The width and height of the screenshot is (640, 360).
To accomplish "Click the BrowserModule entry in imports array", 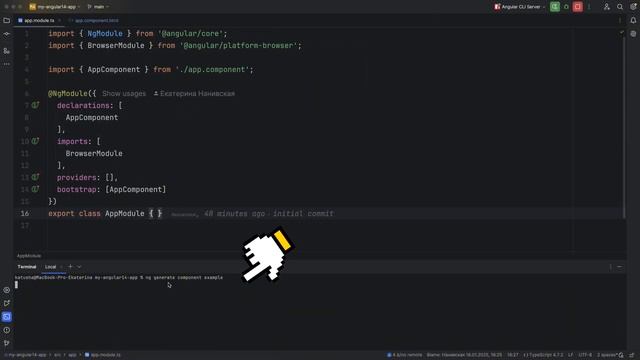I will pos(94,153).
